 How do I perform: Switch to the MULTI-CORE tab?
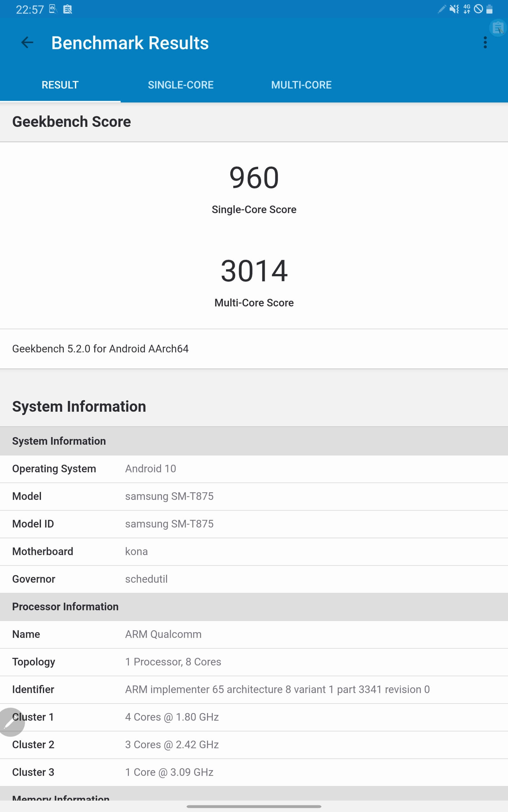[301, 85]
